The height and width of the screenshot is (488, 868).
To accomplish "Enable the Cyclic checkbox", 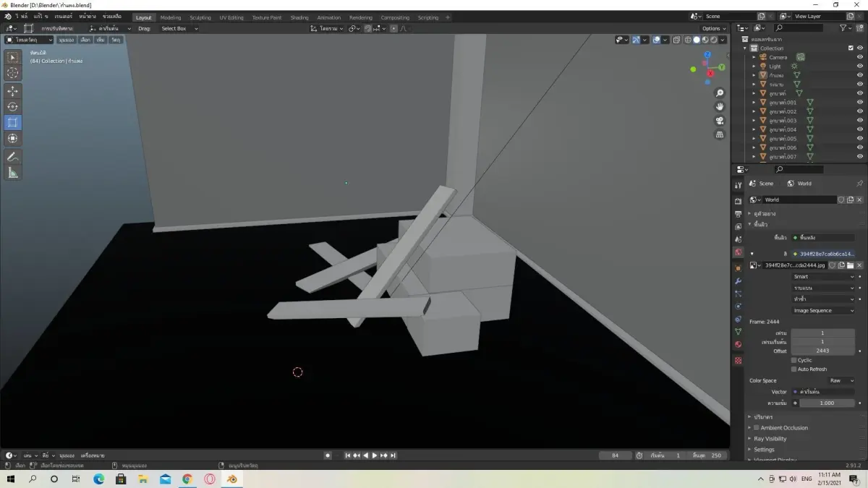I will [793, 360].
